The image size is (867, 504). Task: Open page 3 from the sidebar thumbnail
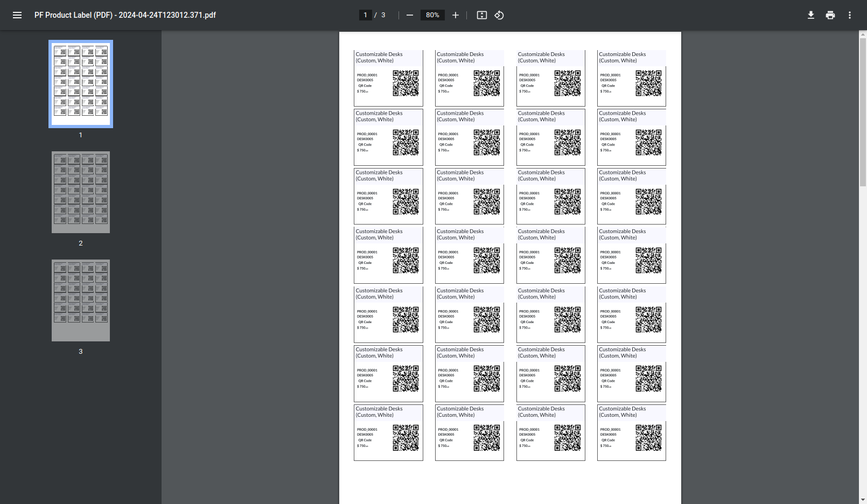[80, 300]
